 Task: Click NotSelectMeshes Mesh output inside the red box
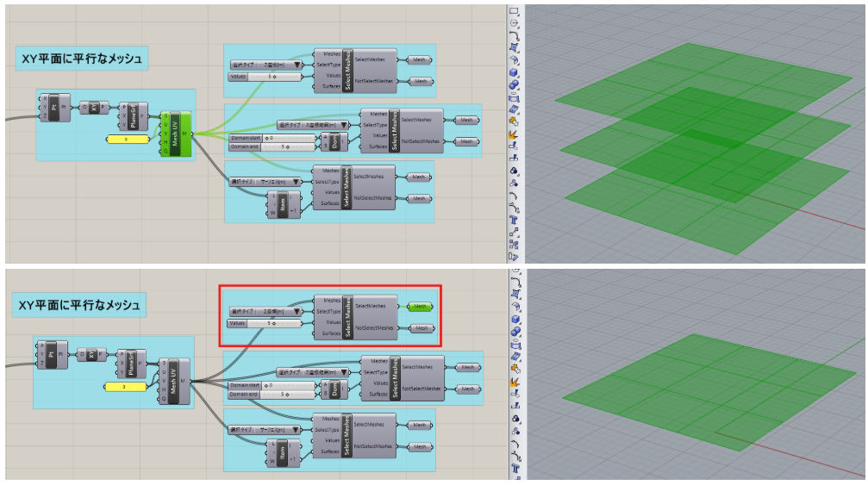(x=419, y=327)
